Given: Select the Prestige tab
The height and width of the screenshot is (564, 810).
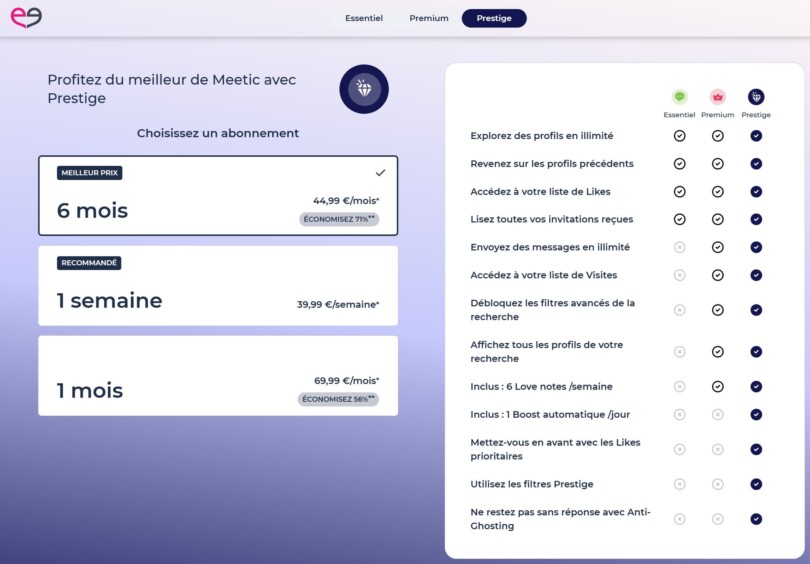Looking at the screenshot, I should pos(494,18).
